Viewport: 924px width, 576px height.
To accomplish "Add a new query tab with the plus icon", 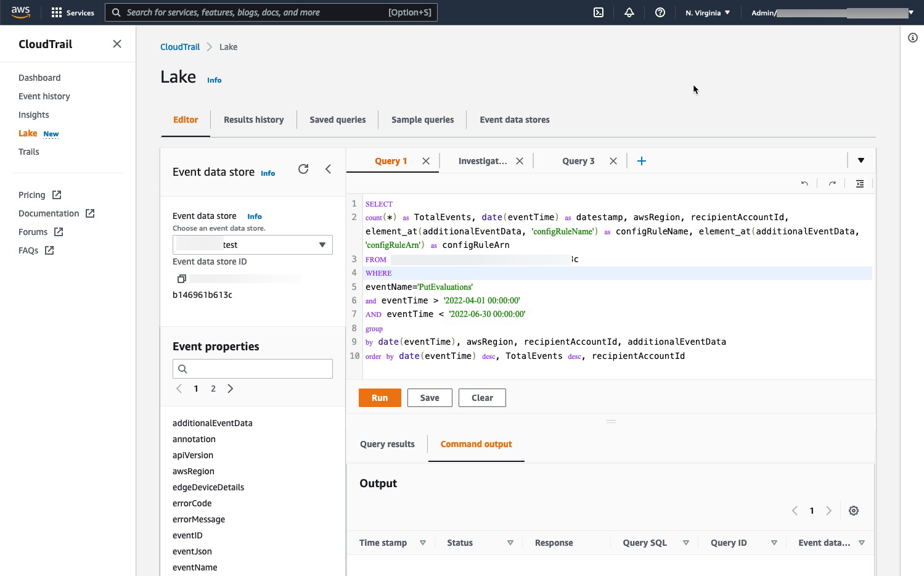I will [641, 160].
